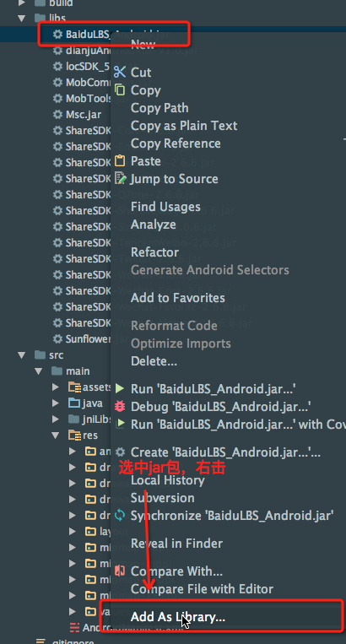Collapse the libs folder
This screenshot has height=644, width=346.
tap(21, 18)
